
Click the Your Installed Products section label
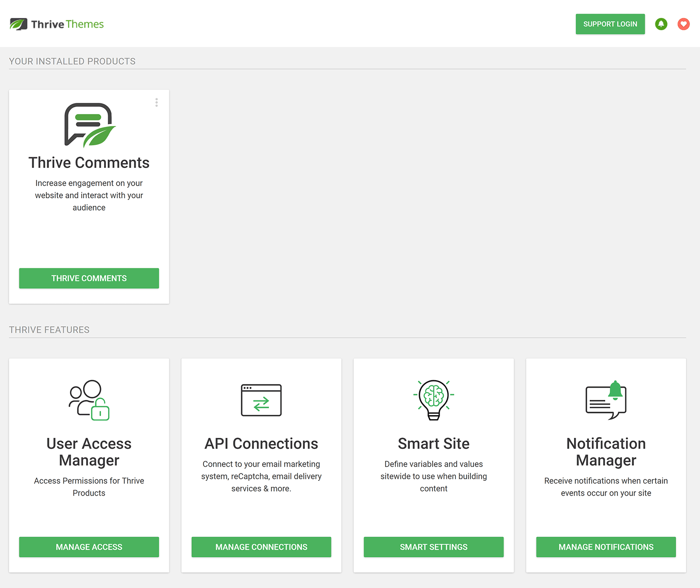click(72, 61)
